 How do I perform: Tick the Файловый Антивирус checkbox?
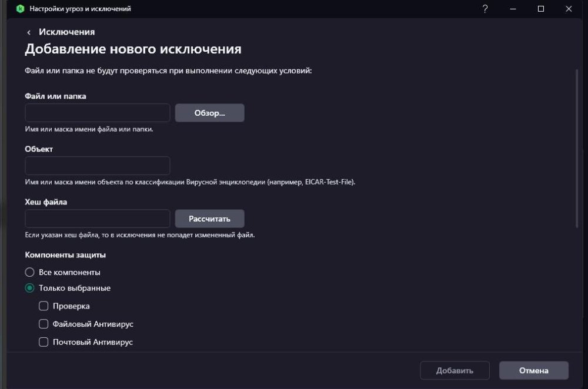44,324
